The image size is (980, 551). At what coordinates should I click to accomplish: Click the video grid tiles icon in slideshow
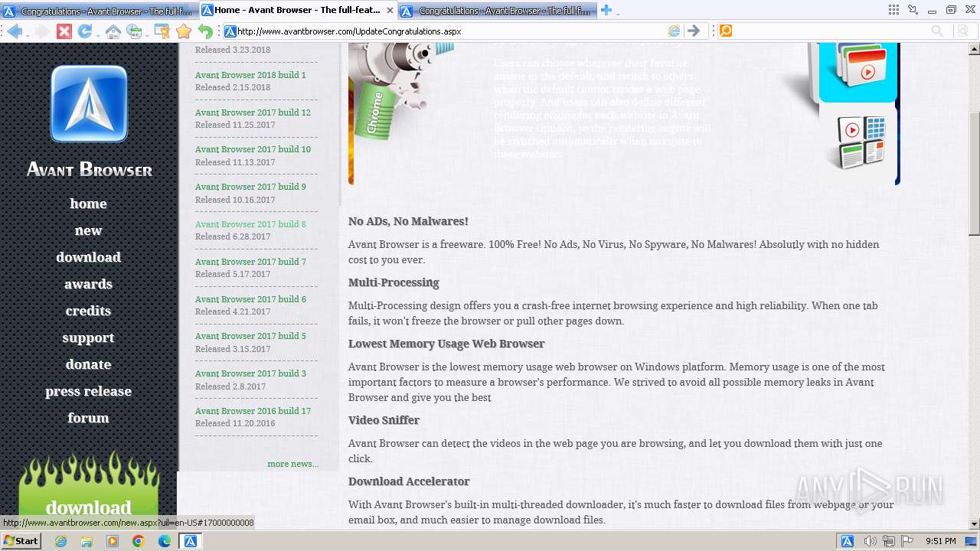[x=857, y=142]
